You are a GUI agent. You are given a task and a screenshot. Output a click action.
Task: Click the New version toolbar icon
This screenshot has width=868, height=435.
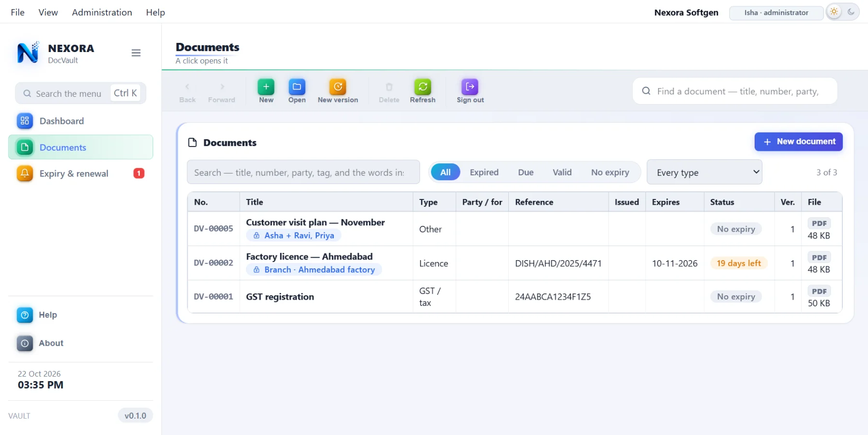(x=338, y=87)
